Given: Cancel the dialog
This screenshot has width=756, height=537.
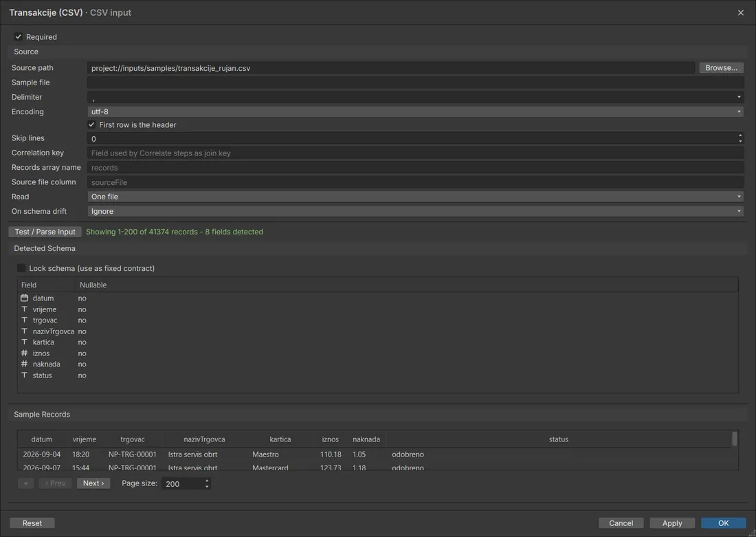Looking at the screenshot, I should point(621,523).
